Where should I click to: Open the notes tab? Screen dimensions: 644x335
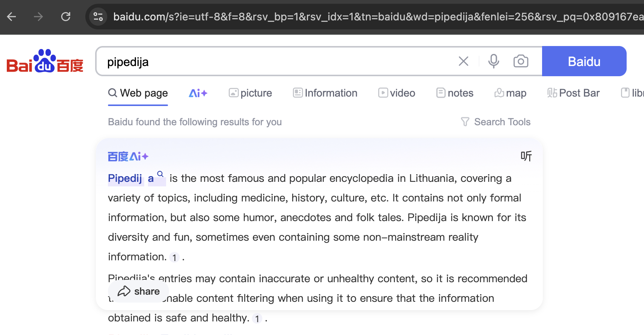(x=454, y=93)
